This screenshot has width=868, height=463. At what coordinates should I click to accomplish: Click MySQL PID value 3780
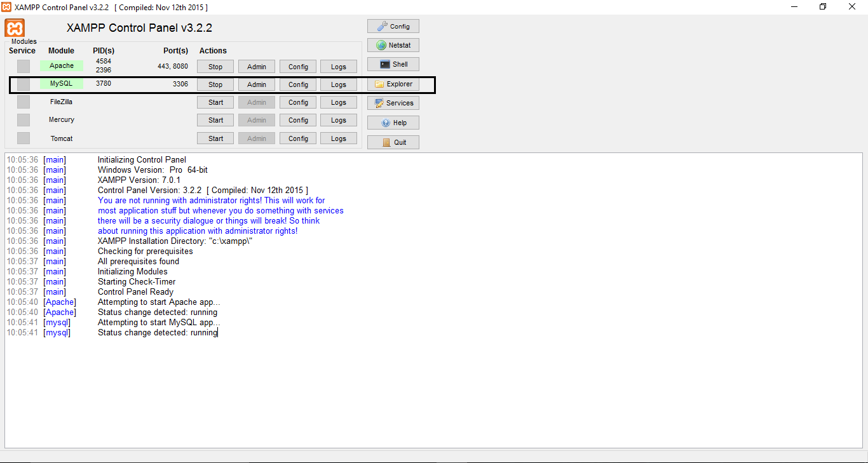point(104,83)
